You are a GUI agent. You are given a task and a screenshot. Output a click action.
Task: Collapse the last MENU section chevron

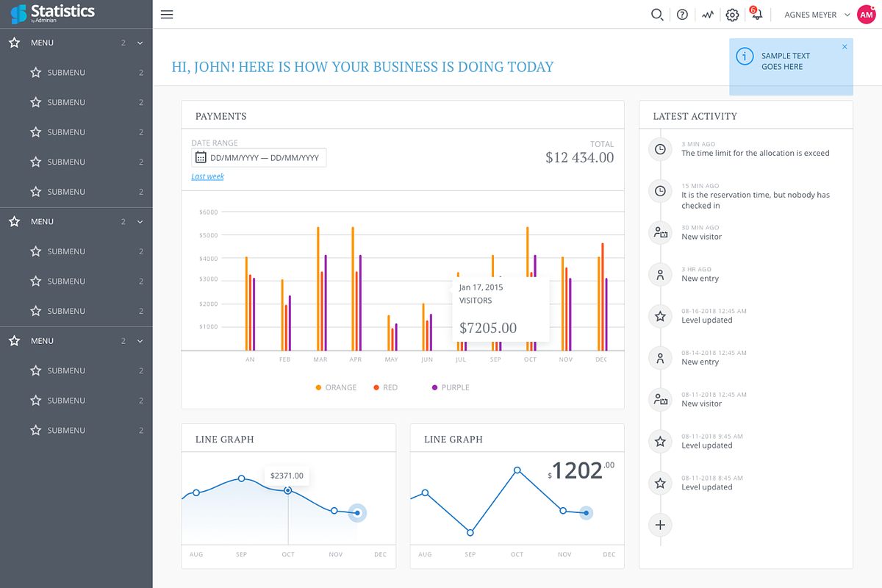point(140,341)
